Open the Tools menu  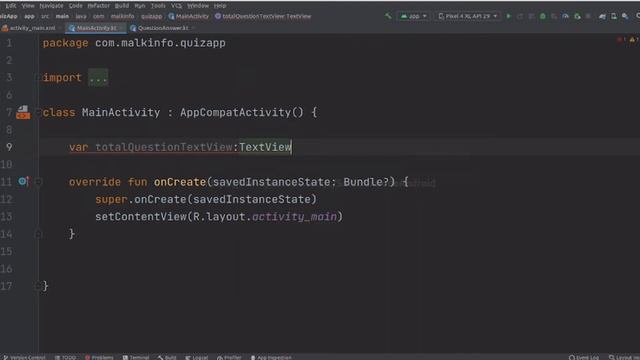(x=158, y=6)
